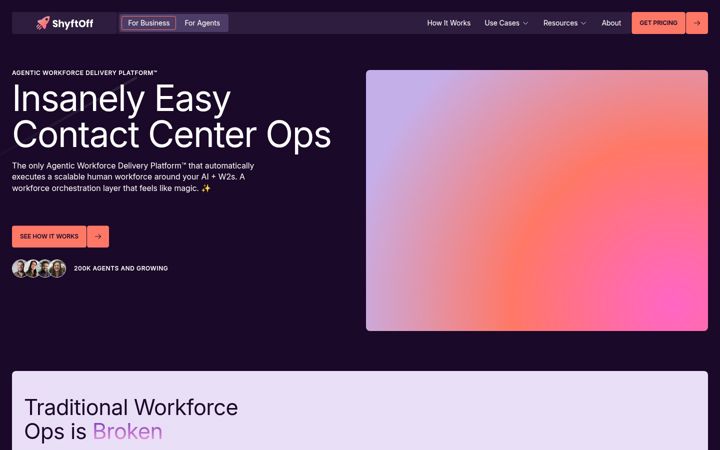Click the gradient hero media panel

point(537,200)
